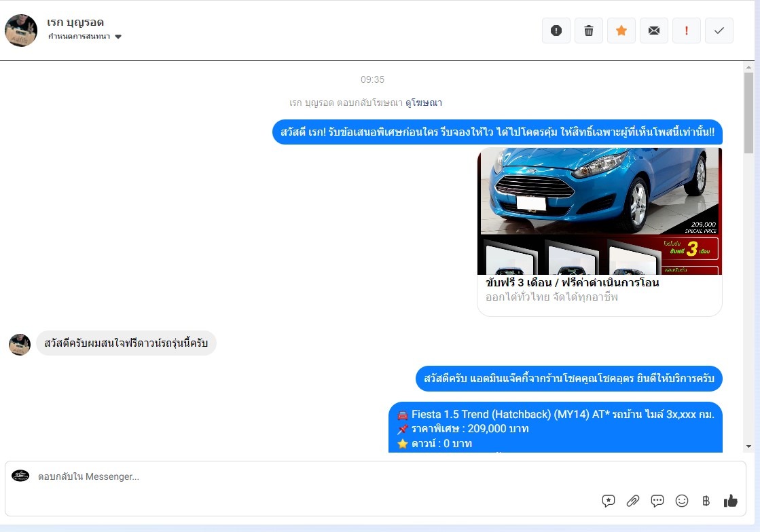Click scrollbar up arrow in chat
The width and height of the screenshot is (760, 532).
pos(749,67)
